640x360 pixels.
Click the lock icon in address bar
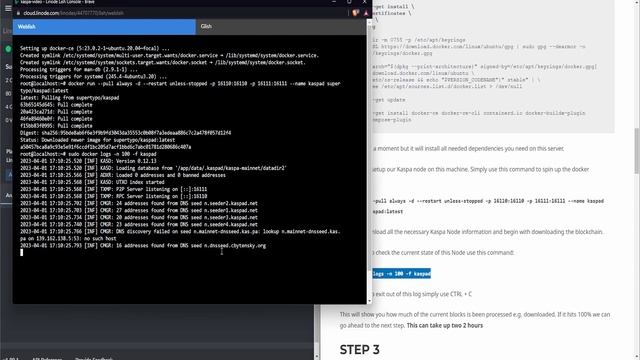pos(18,13)
